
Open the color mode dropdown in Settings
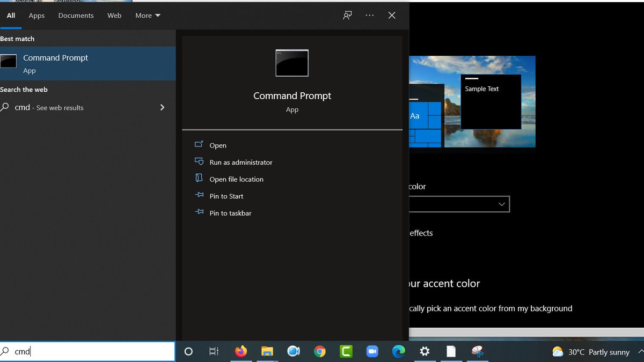(459, 204)
